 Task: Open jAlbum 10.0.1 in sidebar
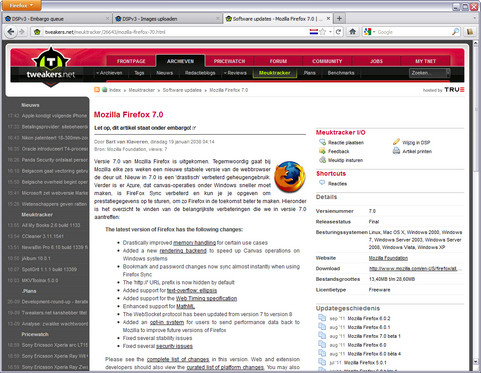36,258
